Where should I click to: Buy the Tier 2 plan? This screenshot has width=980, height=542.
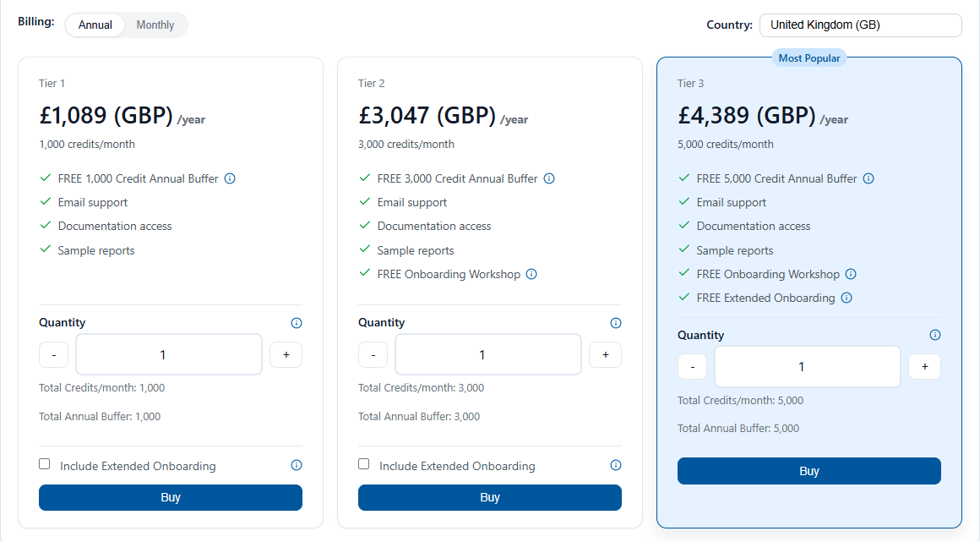coord(490,497)
